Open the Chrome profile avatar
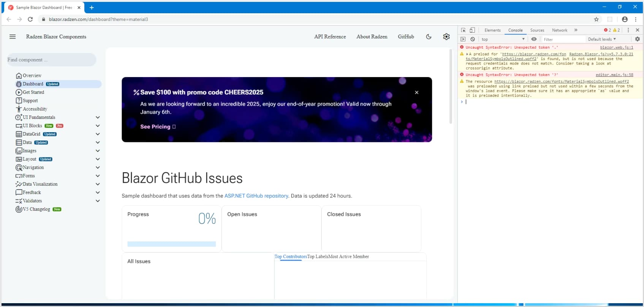 [625, 19]
